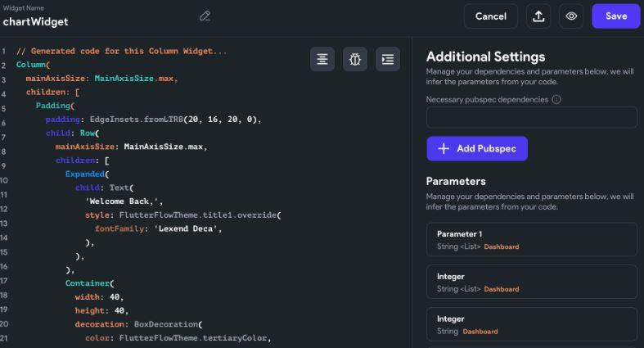Click the 'Expanded(' code line
Viewport: 644px width, 348px height.
tap(87, 174)
